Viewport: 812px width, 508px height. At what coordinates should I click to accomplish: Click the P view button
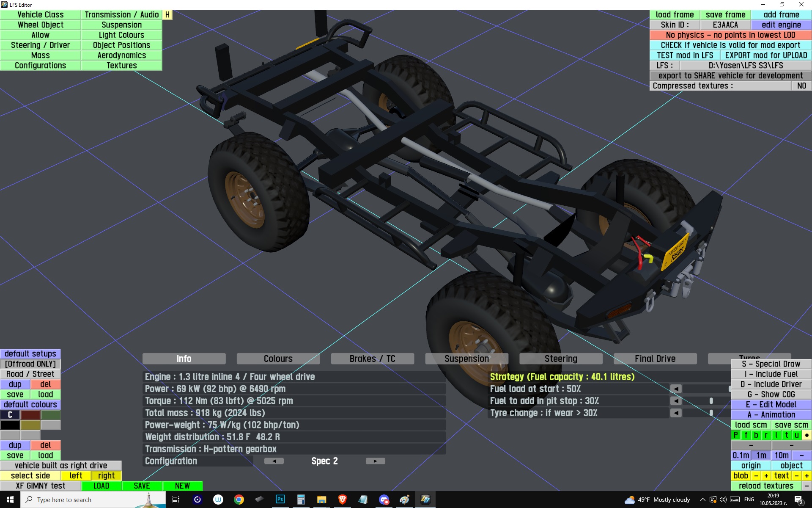pos(735,435)
